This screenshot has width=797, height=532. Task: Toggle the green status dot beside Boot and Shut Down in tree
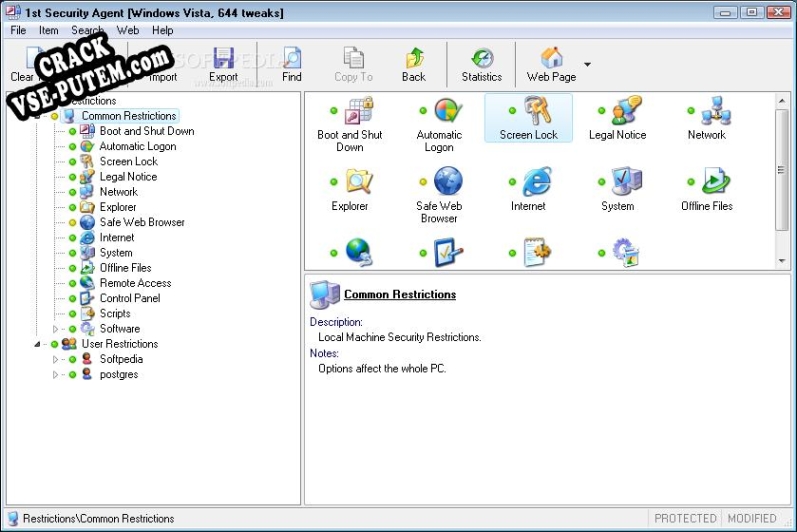click(72, 131)
